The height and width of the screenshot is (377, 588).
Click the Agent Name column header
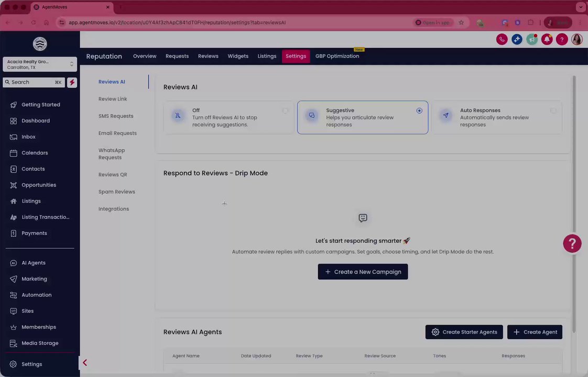coord(186,356)
